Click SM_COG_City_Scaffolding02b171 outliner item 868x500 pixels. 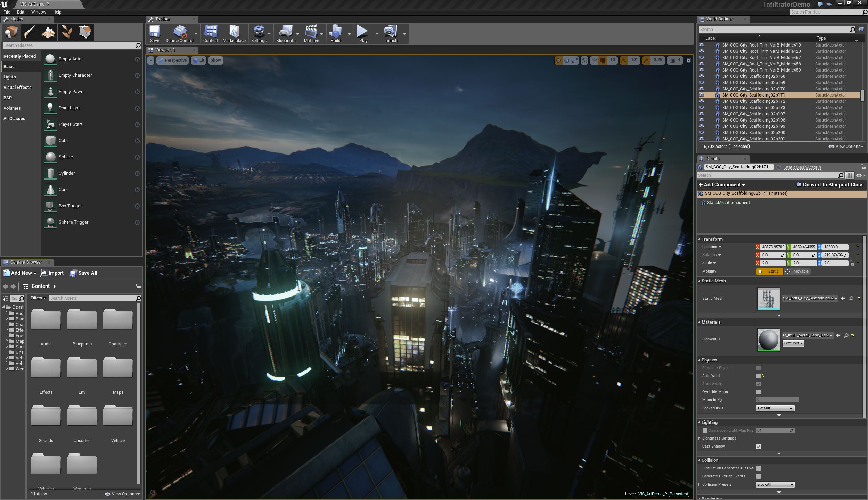pyautogui.click(x=757, y=95)
